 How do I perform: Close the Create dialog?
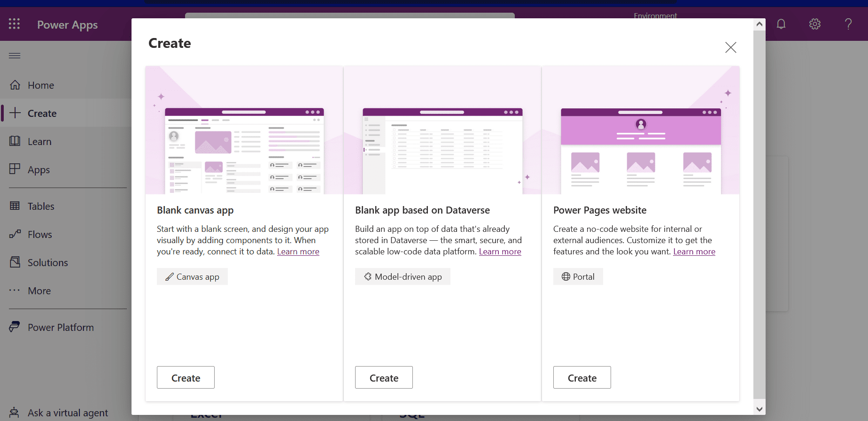coord(730,47)
